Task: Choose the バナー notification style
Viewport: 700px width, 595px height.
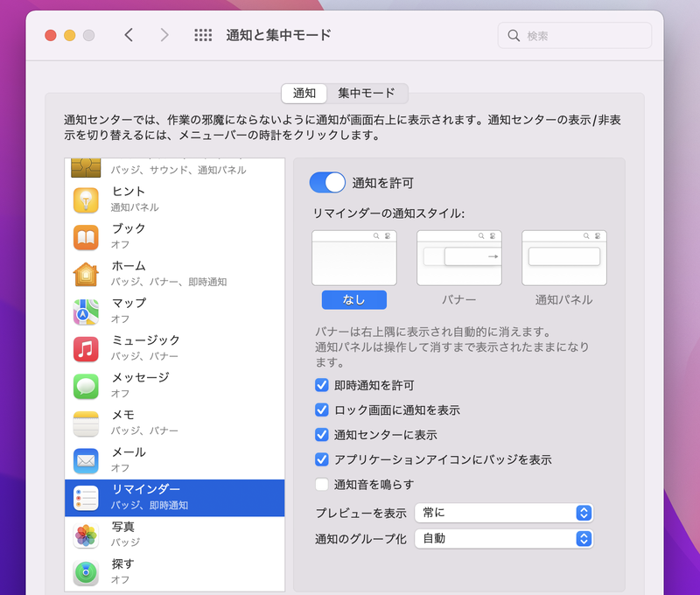Action: [x=458, y=259]
